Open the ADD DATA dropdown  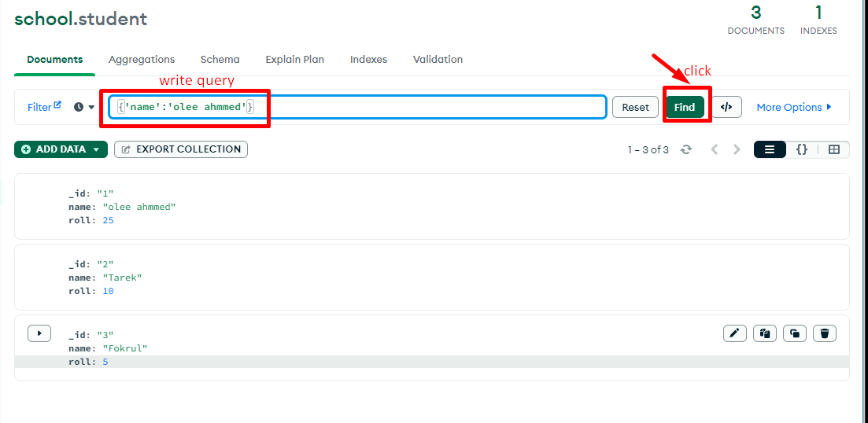(61, 149)
